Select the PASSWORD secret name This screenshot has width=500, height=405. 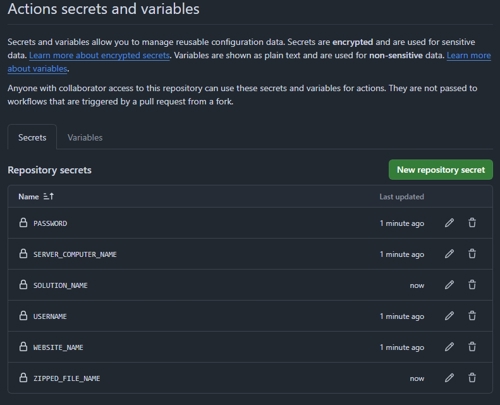[50, 223]
